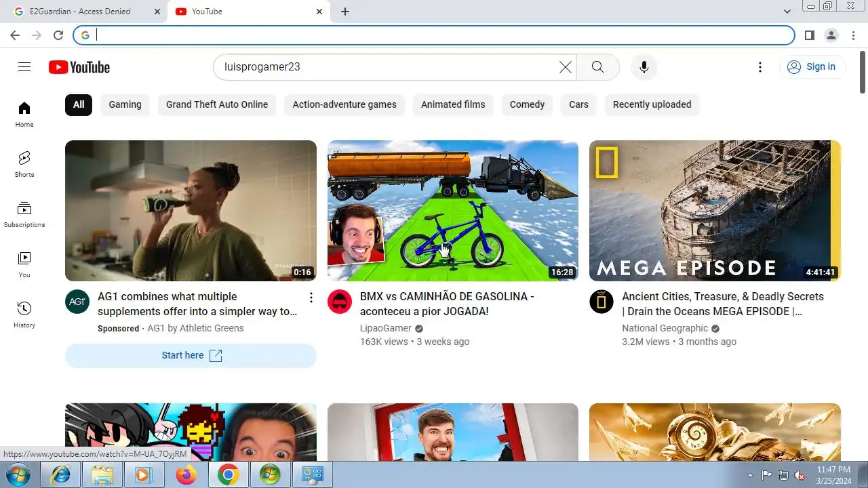
Task: Select the Comedy filter chip
Action: pyautogui.click(x=527, y=104)
